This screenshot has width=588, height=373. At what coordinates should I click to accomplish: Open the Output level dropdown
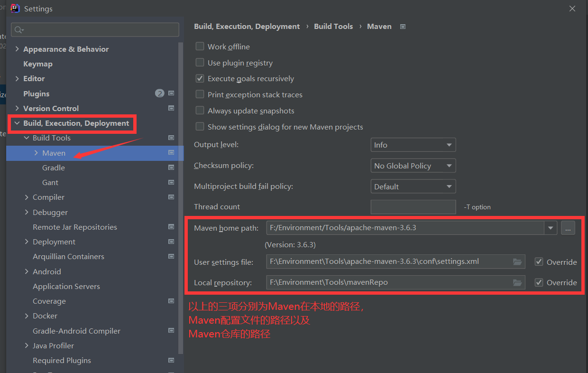point(413,145)
